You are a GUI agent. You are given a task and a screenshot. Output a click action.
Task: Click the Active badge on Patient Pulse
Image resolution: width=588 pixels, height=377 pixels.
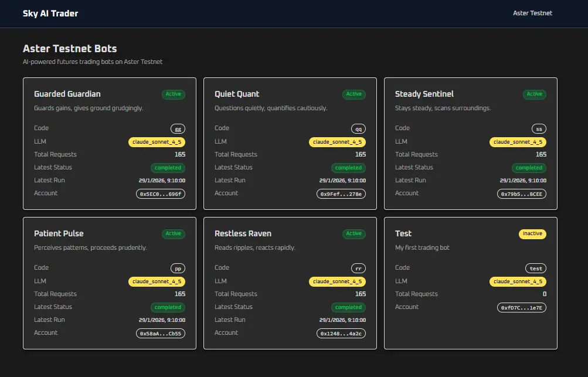tap(174, 234)
